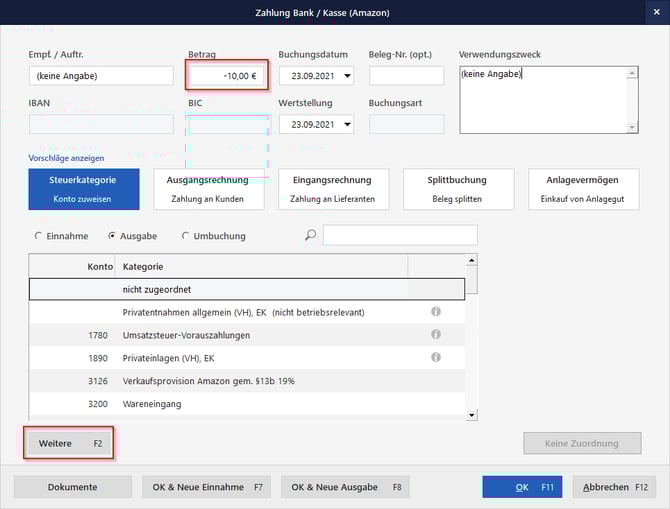Click the Betrag amount field
Image resolution: width=670 pixels, height=509 pixels.
tap(226, 76)
